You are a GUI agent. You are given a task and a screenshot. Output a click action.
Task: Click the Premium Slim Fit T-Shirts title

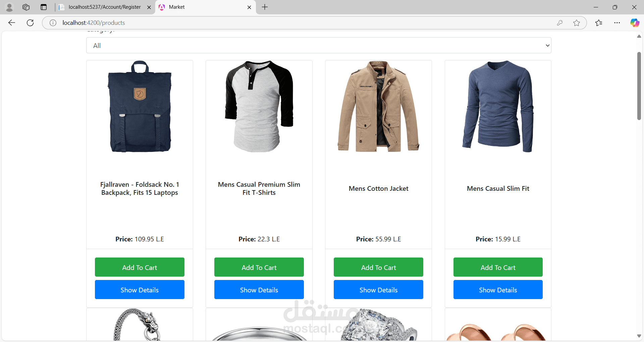click(x=259, y=188)
